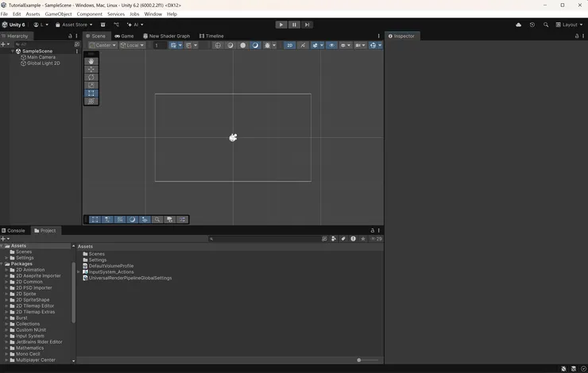The image size is (588, 373).
Task: Click the global Search magnifier icon
Action: pos(546,25)
